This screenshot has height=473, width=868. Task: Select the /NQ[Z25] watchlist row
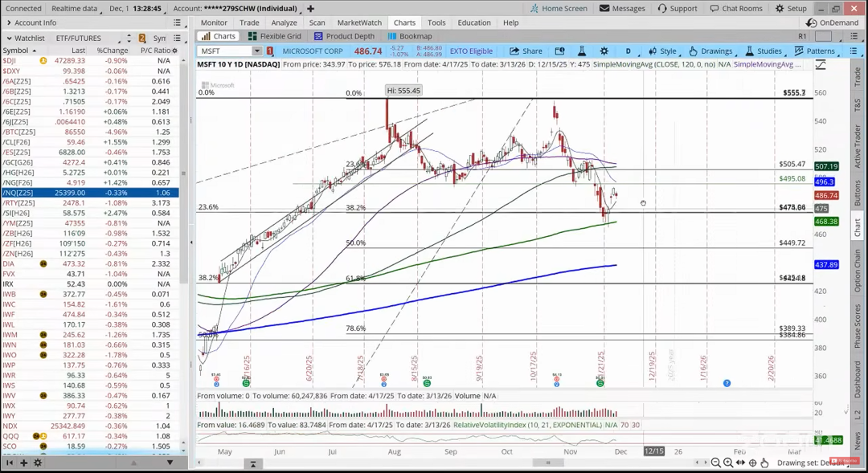coord(90,193)
